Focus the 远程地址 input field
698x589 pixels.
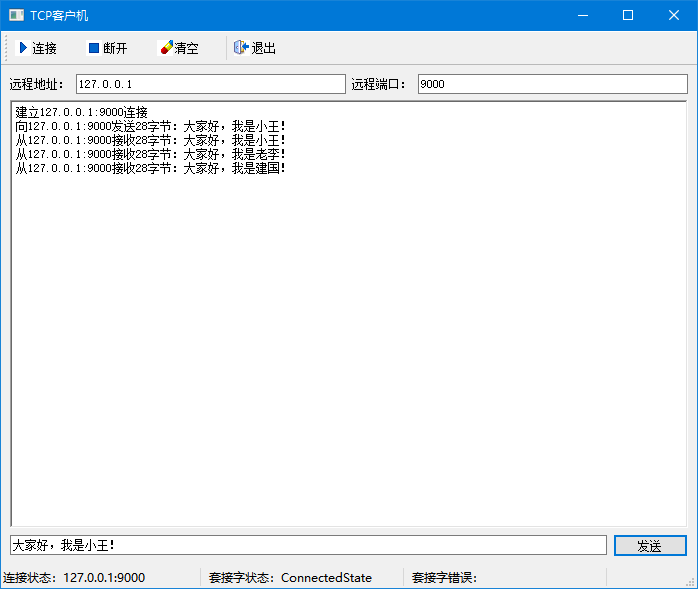[x=211, y=84]
